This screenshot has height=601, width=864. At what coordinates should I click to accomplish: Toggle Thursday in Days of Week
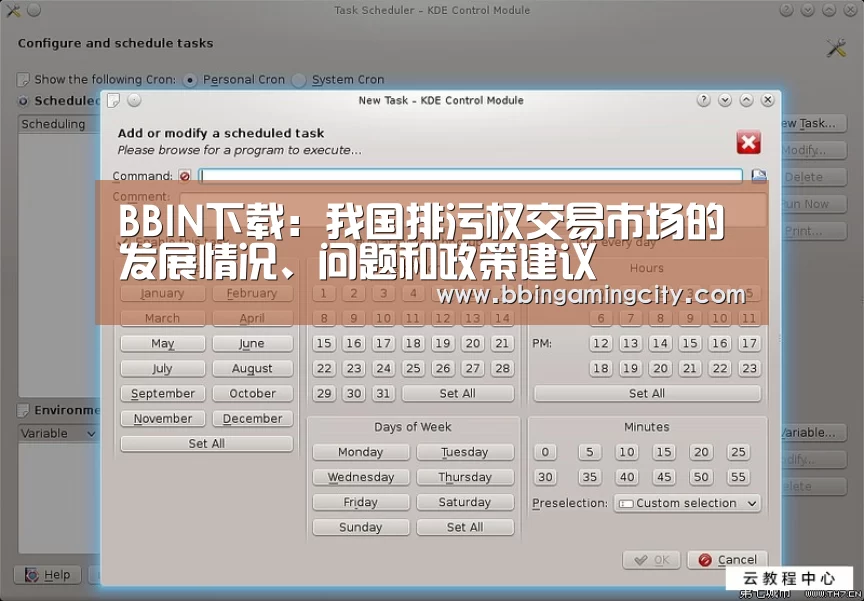click(x=465, y=477)
